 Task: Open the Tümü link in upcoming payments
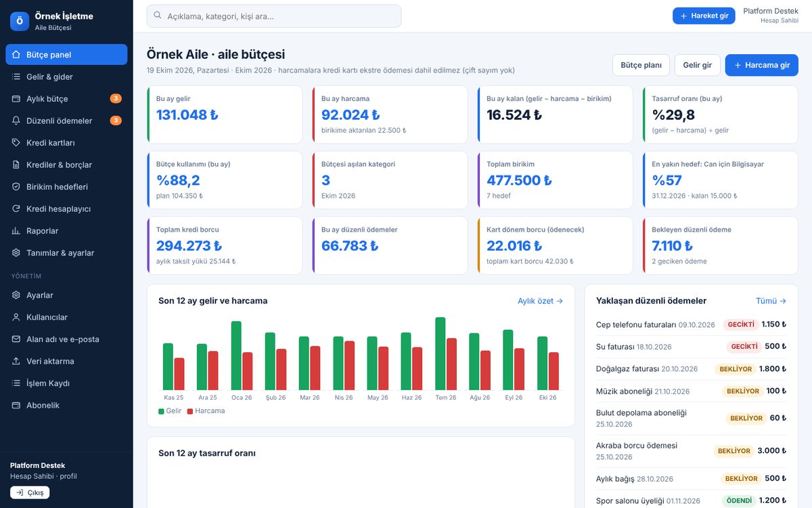pos(771,301)
